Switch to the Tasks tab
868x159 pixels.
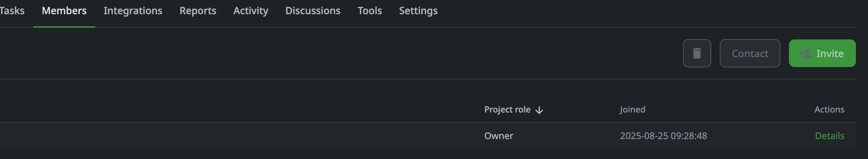(x=12, y=11)
